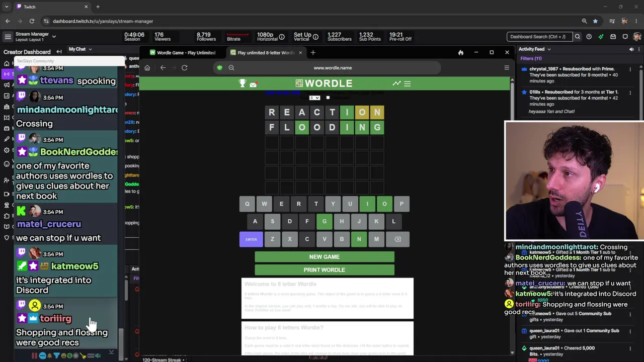Click the Subscribers count stat
Image resolution: width=644 pixels, height=362 pixels.
[340, 37]
